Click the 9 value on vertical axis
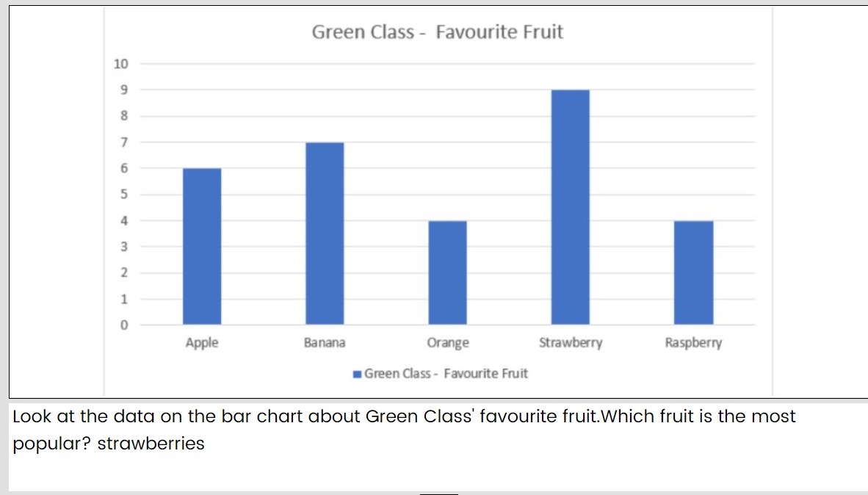This screenshot has height=495, width=868. (x=124, y=90)
